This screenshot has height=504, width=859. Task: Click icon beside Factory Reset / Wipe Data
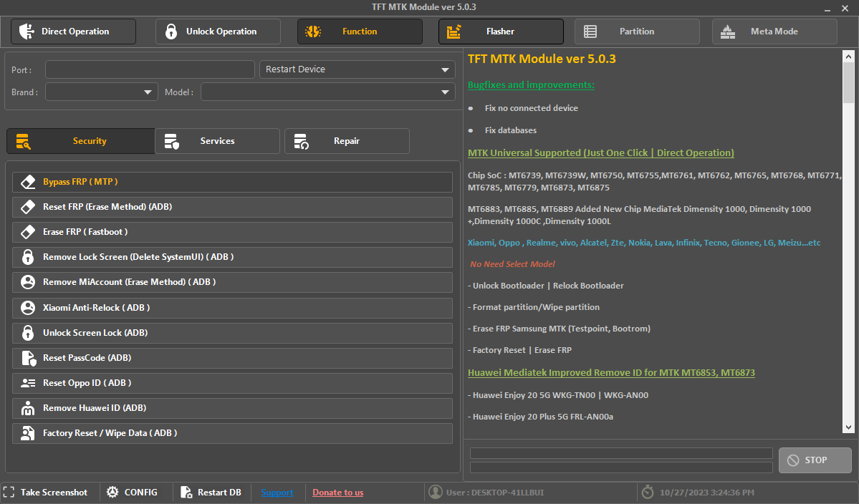pyautogui.click(x=27, y=433)
